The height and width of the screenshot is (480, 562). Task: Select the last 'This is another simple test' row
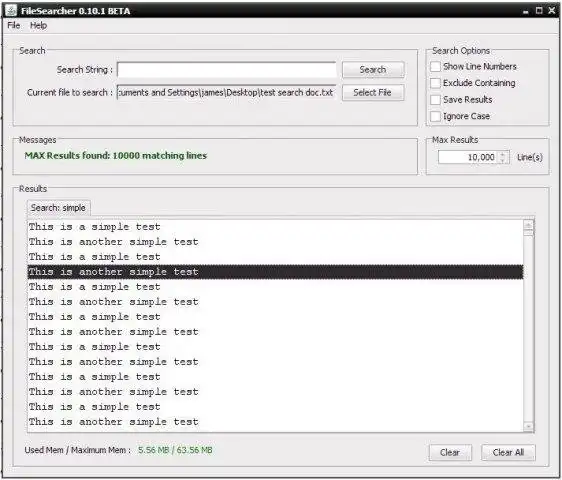[275, 422]
